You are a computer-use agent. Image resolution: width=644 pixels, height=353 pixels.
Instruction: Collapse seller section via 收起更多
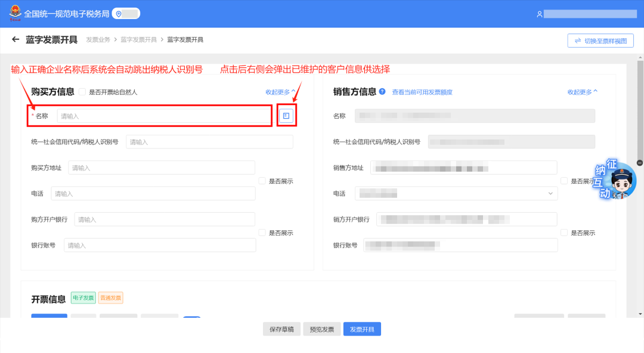point(583,92)
